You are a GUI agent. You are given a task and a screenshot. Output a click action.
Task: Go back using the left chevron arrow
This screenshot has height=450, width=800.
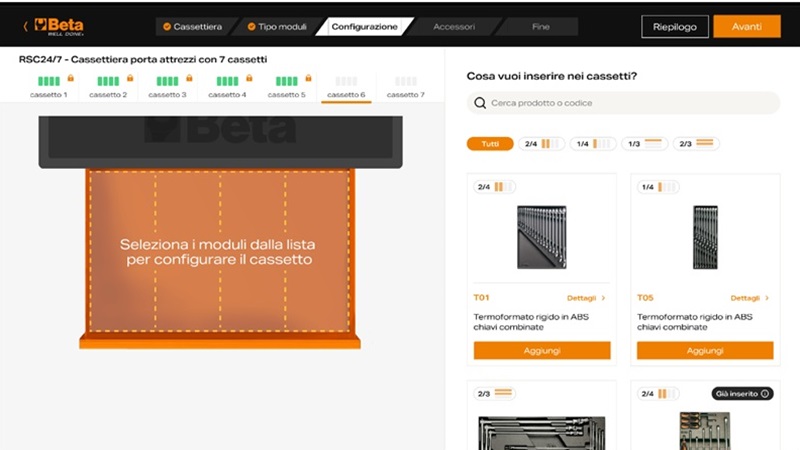pos(25,27)
